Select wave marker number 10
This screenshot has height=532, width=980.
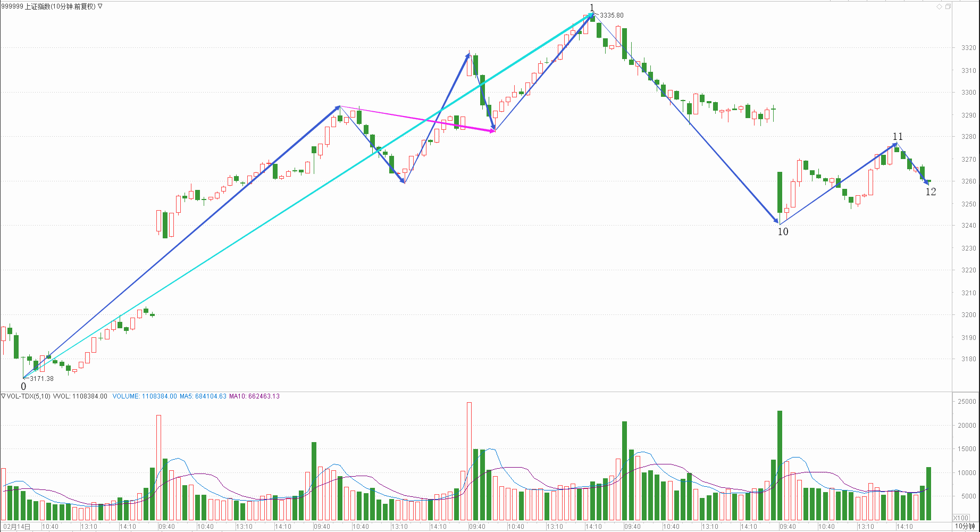coord(783,231)
